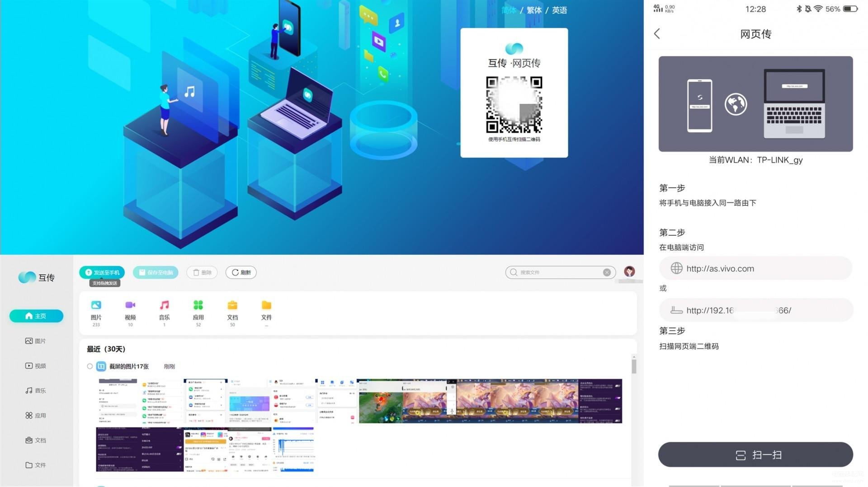This screenshot has width=868, height=487.
Task: Open the 视频 category icon showing 10
Action: (130, 305)
